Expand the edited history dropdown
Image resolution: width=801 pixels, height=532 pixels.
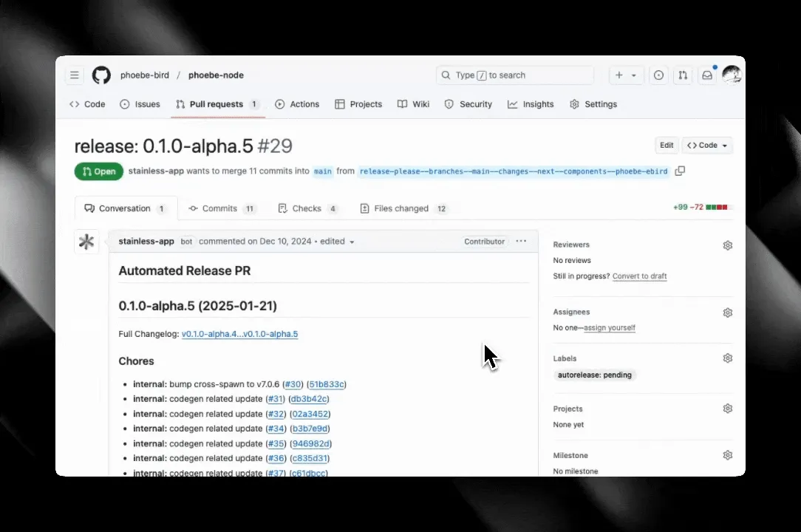tap(351, 241)
